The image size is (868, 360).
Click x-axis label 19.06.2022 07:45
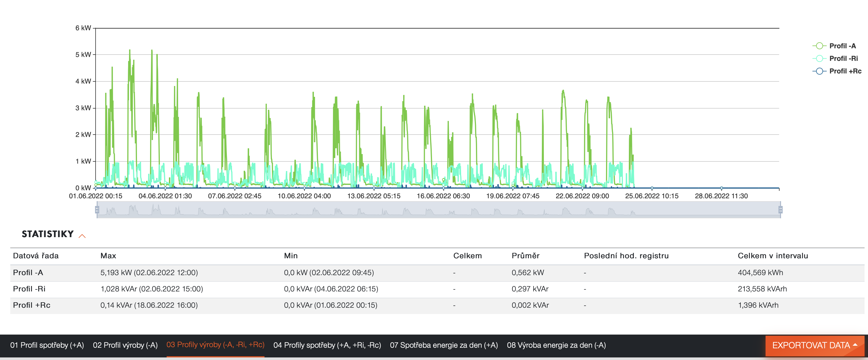click(513, 196)
